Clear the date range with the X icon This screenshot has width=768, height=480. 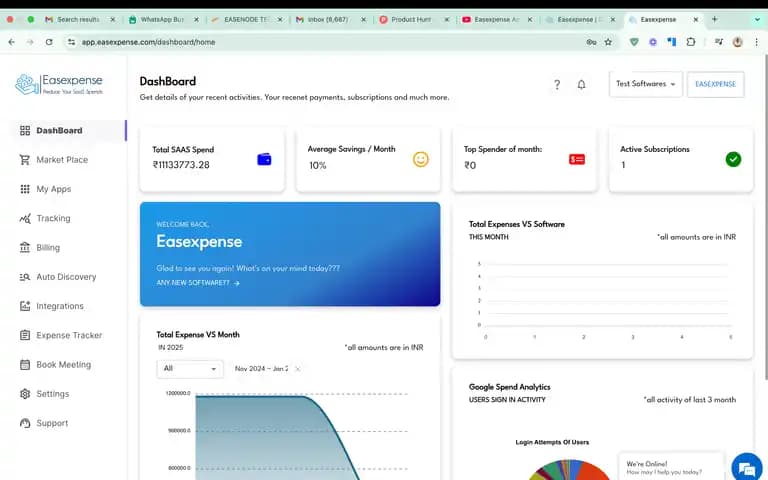pyautogui.click(x=297, y=369)
